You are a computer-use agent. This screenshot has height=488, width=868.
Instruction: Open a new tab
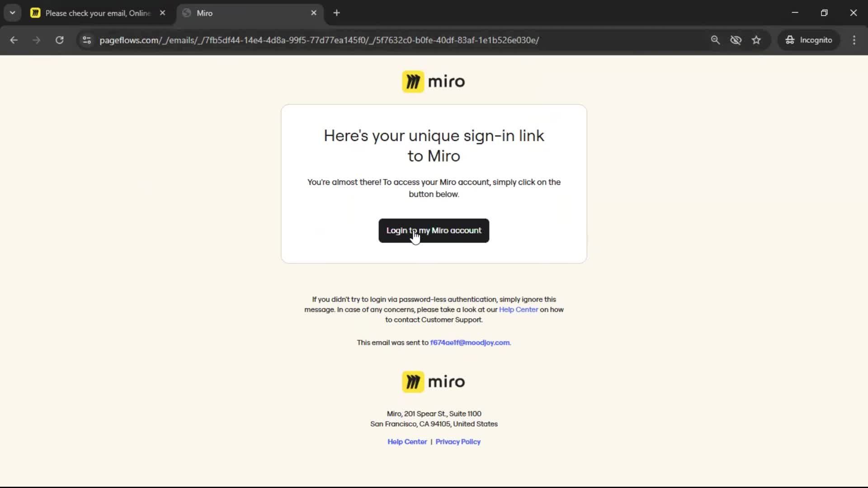[x=336, y=13]
